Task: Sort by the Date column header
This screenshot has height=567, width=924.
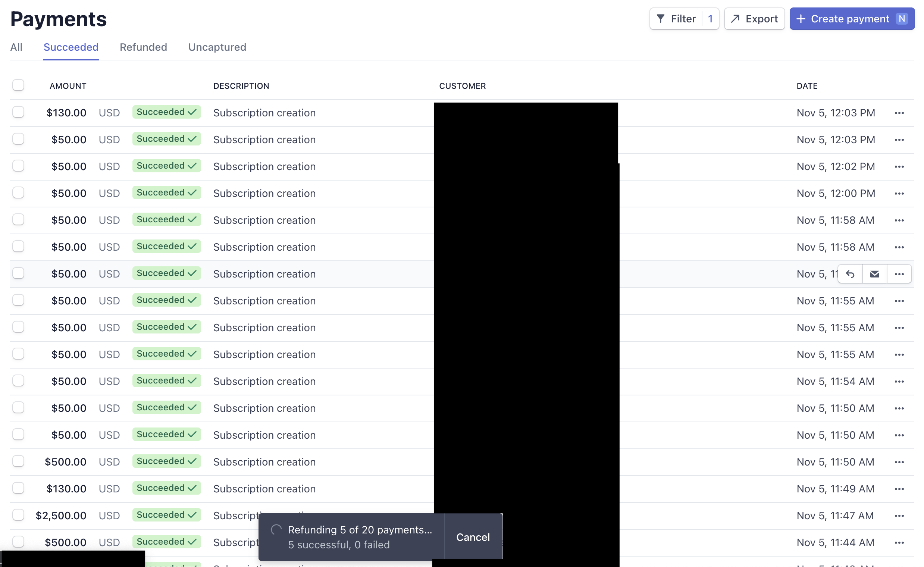Action: coord(807,86)
